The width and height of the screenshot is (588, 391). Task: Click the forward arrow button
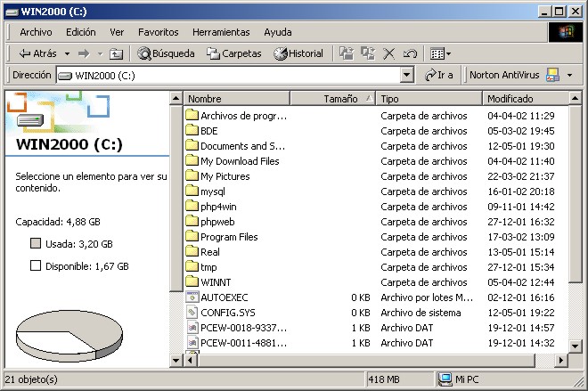point(84,54)
